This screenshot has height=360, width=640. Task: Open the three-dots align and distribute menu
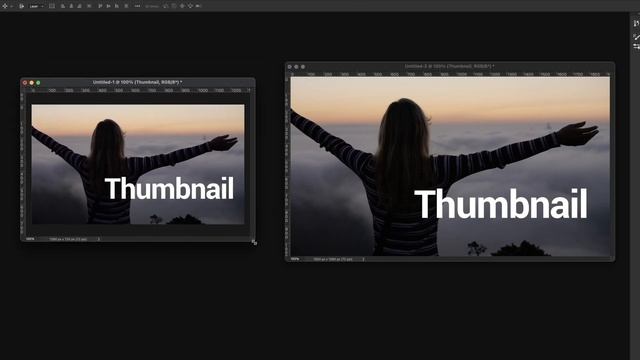(x=138, y=6)
